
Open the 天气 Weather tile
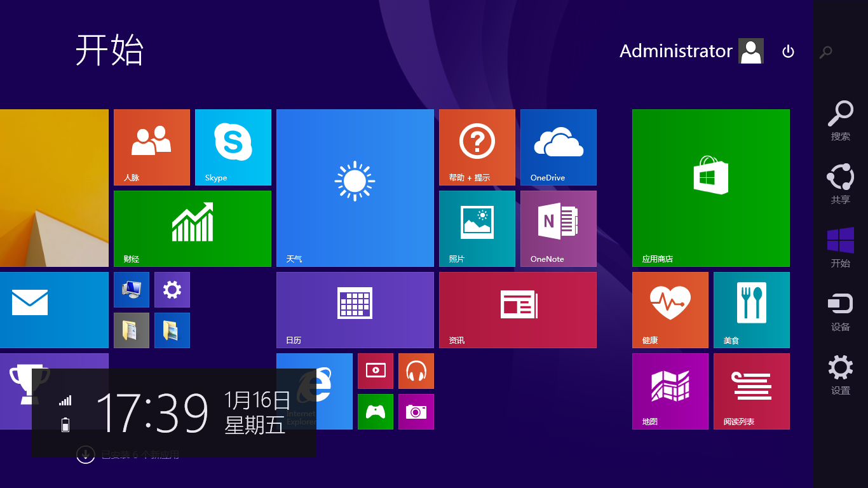pos(355,188)
